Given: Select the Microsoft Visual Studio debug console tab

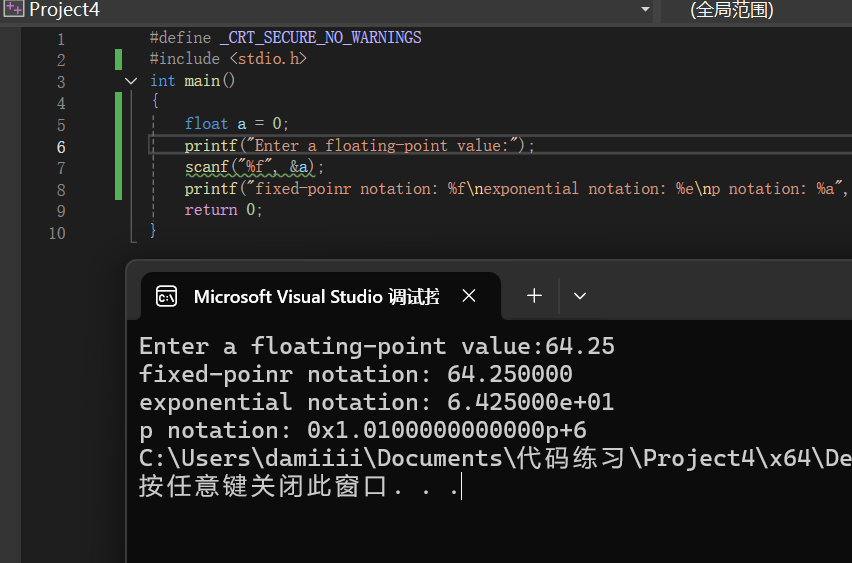Looking at the screenshot, I should point(315,296).
